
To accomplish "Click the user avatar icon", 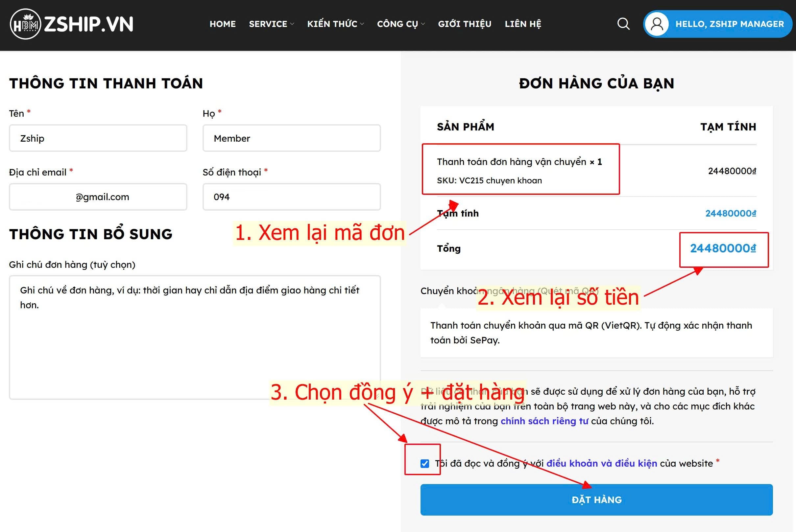I will [x=657, y=24].
